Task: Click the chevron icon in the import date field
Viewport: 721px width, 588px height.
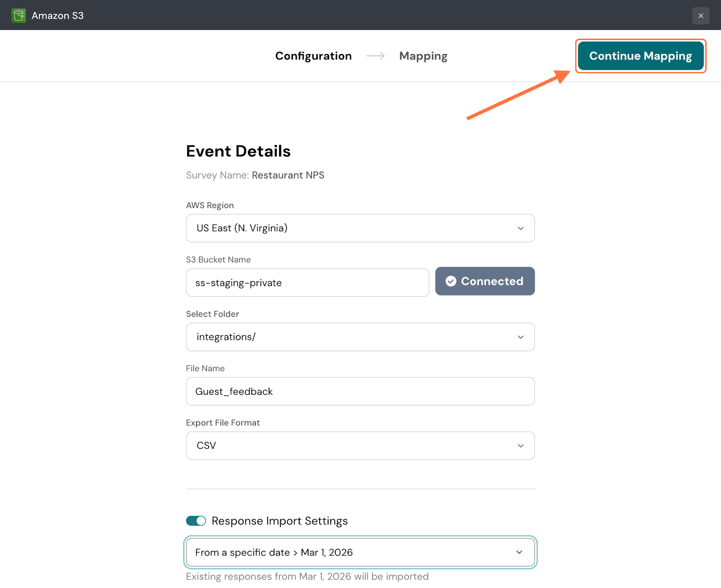Action: click(x=519, y=552)
